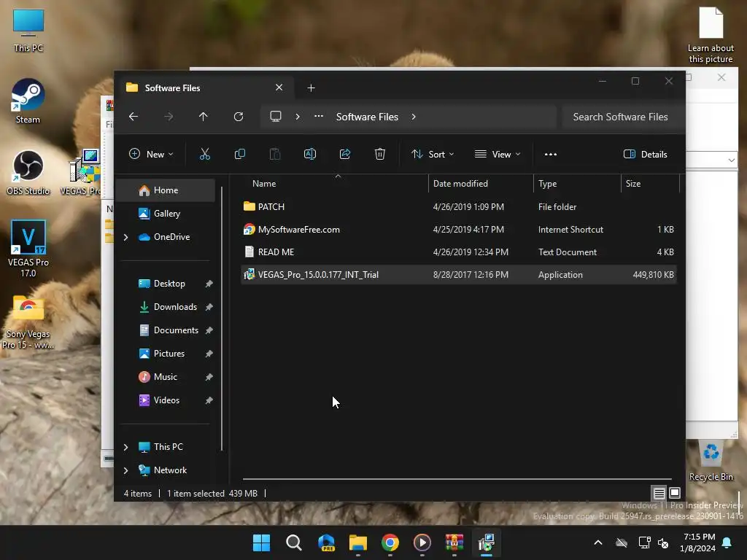Image resolution: width=747 pixels, height=560 pixels.
Task: Select This PC desktop icon
Action: tap(28, 31)
